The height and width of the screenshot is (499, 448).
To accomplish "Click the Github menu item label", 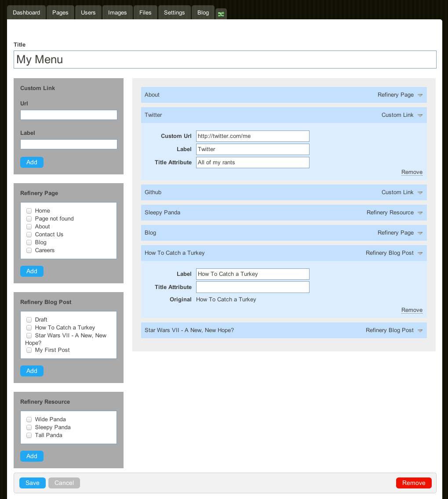I will click(x=153, y=192).
